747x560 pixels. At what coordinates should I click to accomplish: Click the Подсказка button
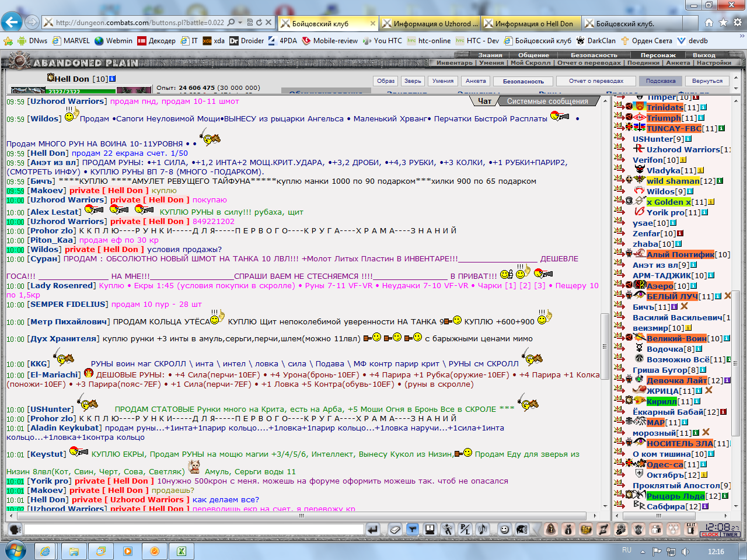pyautogui.click(x=661, y=81)
